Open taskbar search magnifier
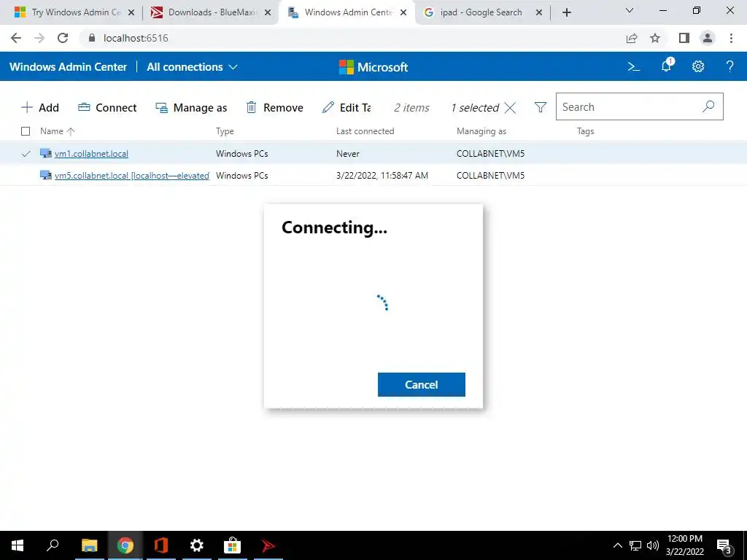747x560 pixels. pyautogui.click(x=53, y=545)
